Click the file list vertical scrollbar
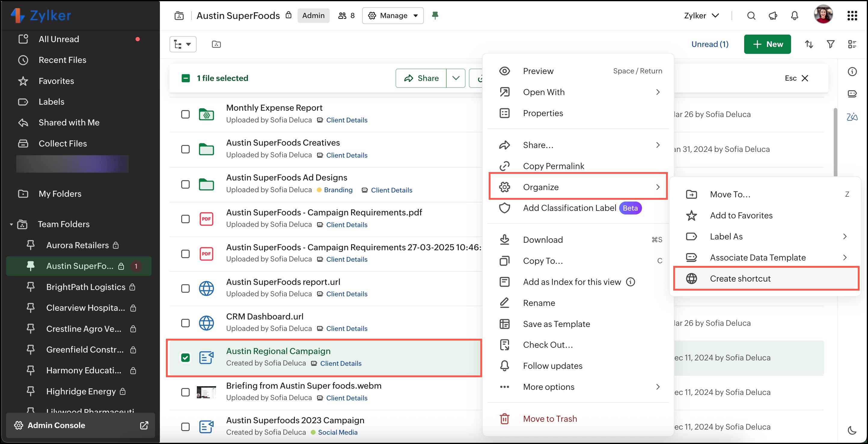Screen dimensions: 868x444 (835, 142)
